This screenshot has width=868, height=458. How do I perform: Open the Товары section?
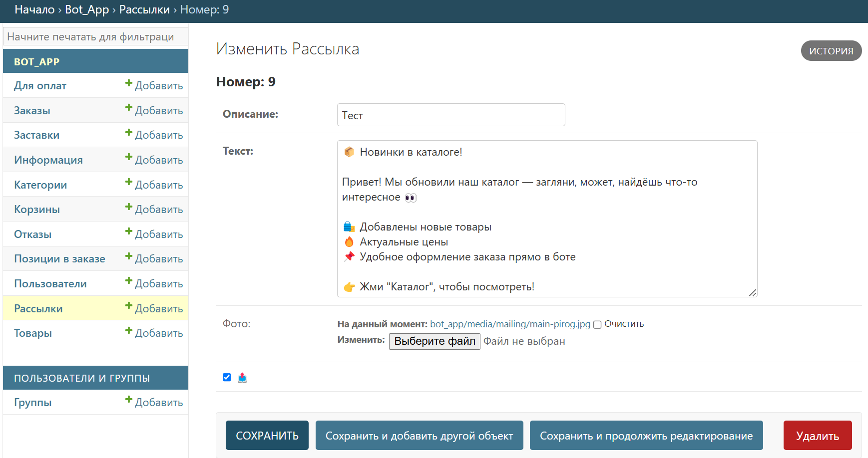[33, 333]
